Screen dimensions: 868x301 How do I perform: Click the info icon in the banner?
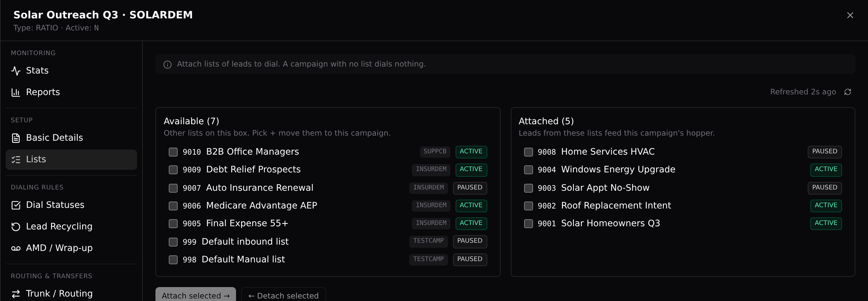point(168,64)
